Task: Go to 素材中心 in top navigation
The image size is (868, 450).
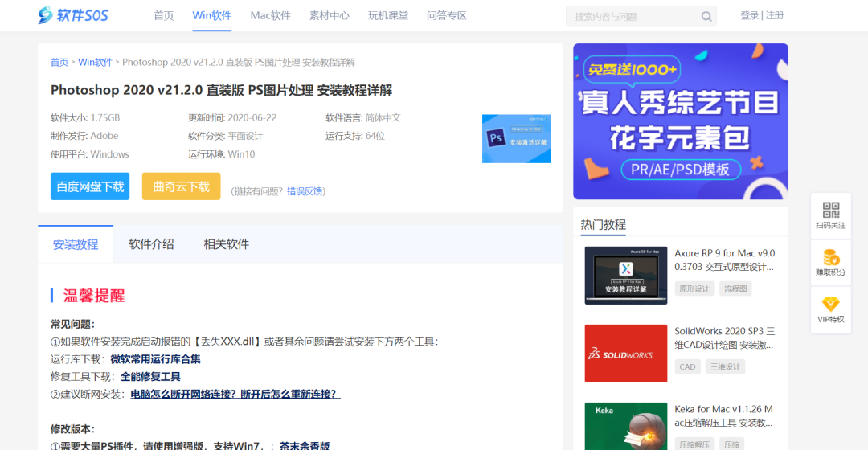Action: [330, 15]
